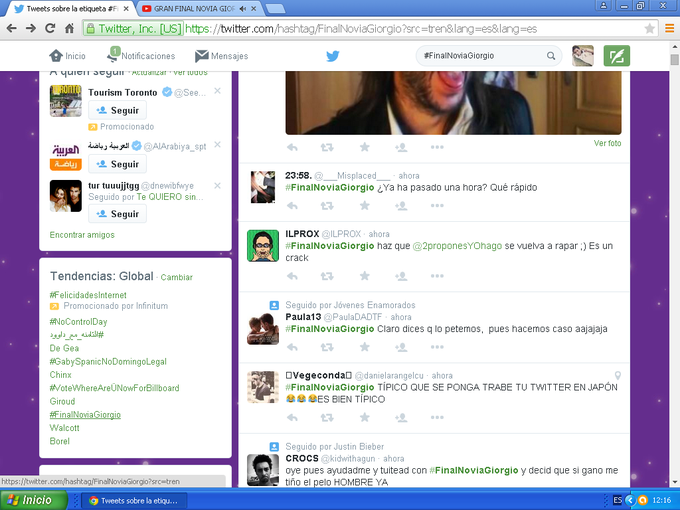The image size is (680, 510).
Task: Reply to the ILPROX tweet
Action: tap(292, 276)
